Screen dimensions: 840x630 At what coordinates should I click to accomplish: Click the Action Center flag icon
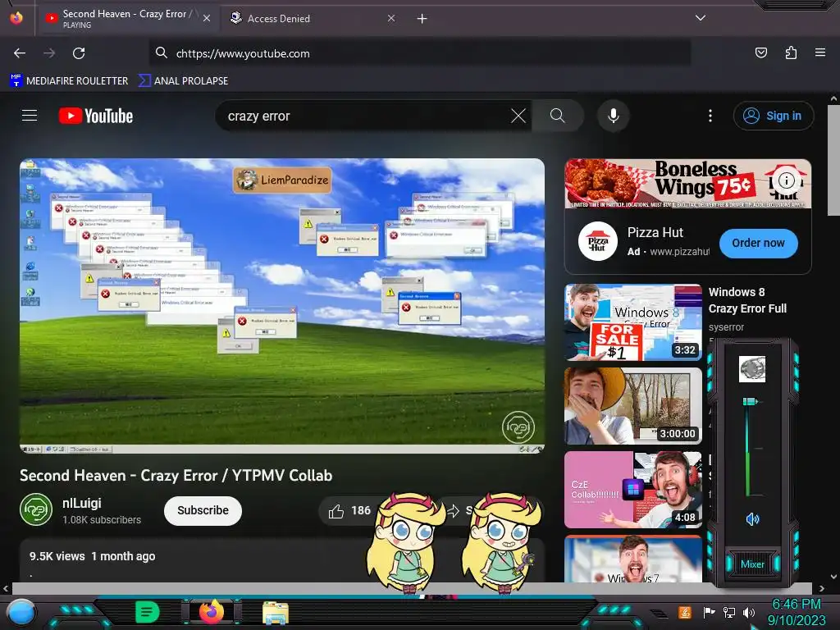(x=709, y=612)
